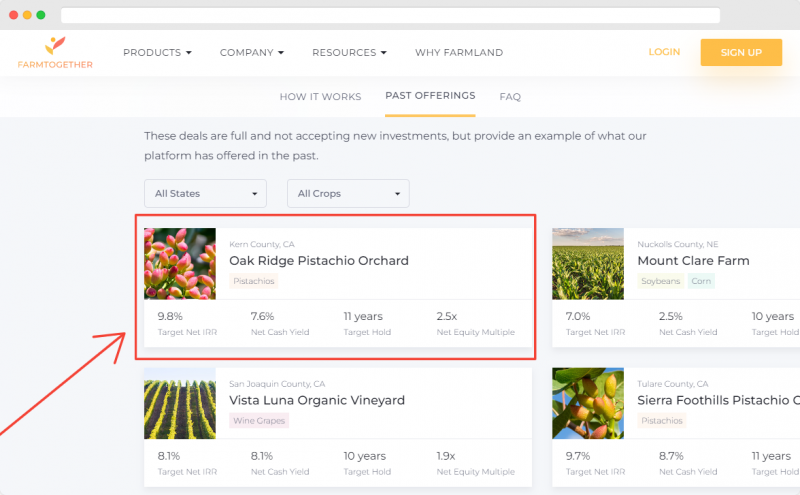Viewport: 800px width, 495px height.
Task: Click the 1.9x Net Equity Multiple value
Action: pos(445,456)
